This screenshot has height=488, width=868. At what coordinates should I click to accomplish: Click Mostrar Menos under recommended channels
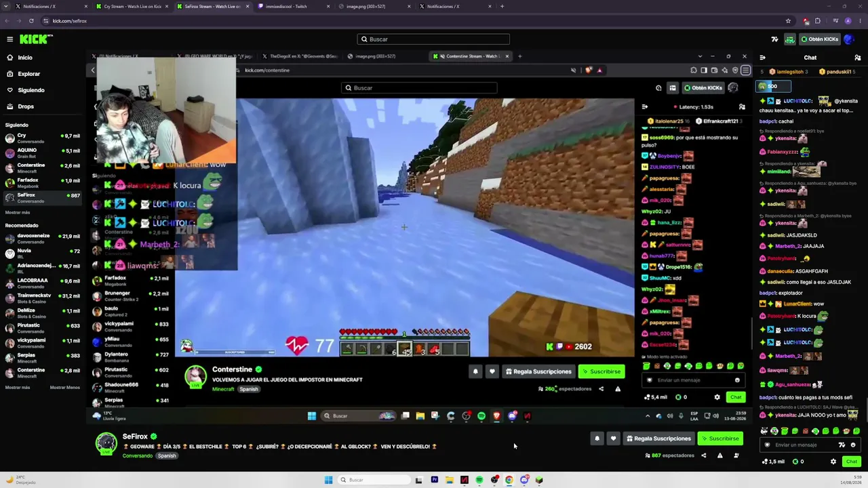[65, 388]
